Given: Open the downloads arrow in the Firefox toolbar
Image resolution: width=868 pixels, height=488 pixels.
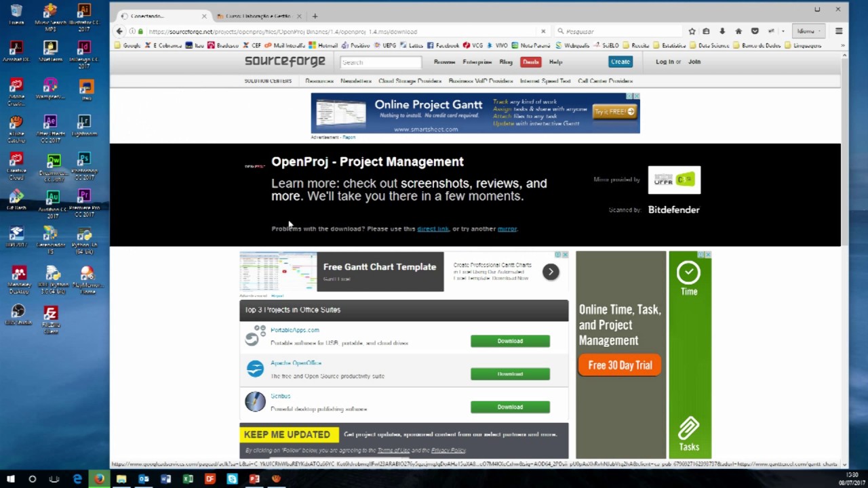Looking at the screenshot, I should pos(722,31).
